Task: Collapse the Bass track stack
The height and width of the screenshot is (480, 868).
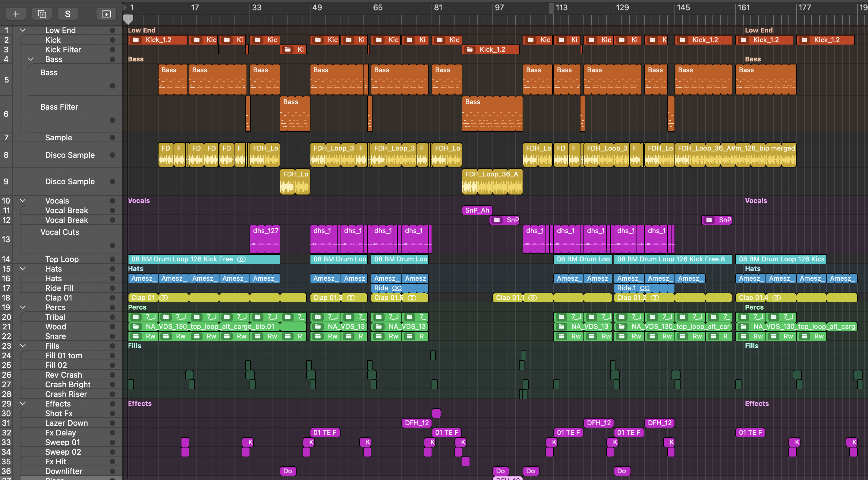Action: tap(30, 59)
